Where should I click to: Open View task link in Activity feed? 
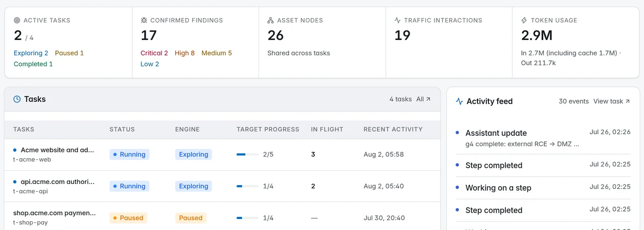(x=612, y=101)
